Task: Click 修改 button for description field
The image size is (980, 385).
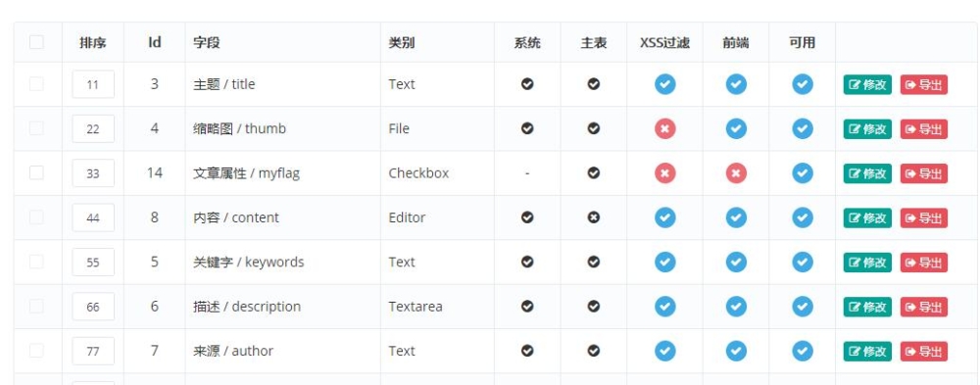Action: coord(867,307)
